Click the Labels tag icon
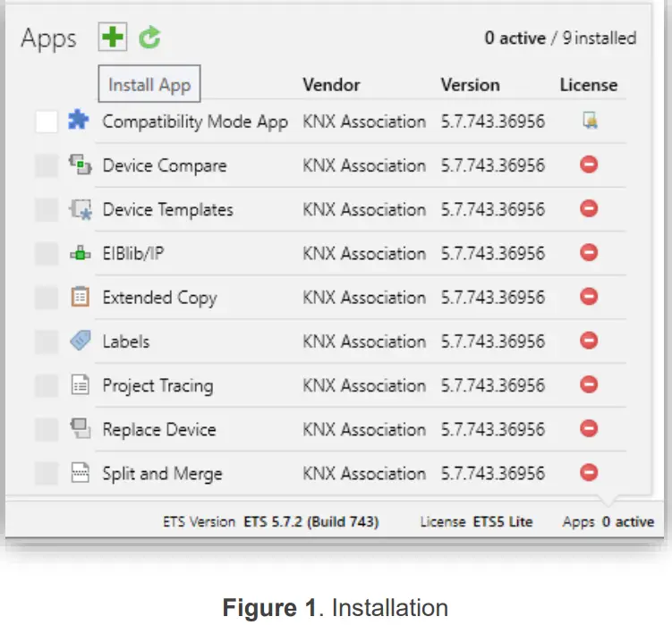The height and width of the screenshot is (625, 672). tap(81, 341)
